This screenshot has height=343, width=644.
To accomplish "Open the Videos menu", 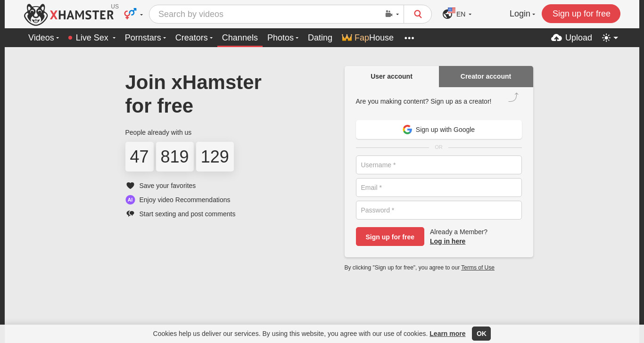I will tap(43, 38).
